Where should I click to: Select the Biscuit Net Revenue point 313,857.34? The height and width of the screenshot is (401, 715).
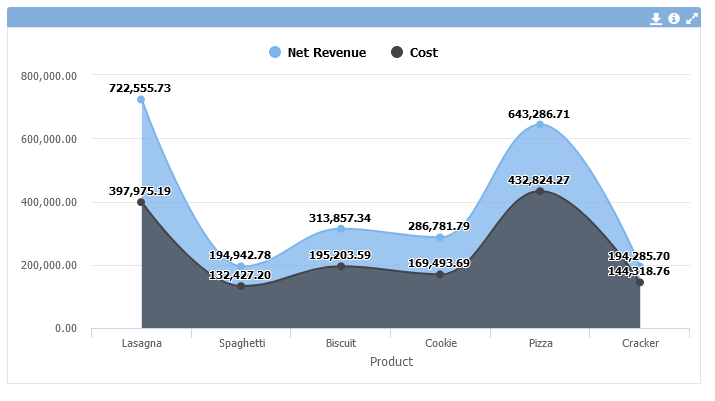click(x=341, y=229)
